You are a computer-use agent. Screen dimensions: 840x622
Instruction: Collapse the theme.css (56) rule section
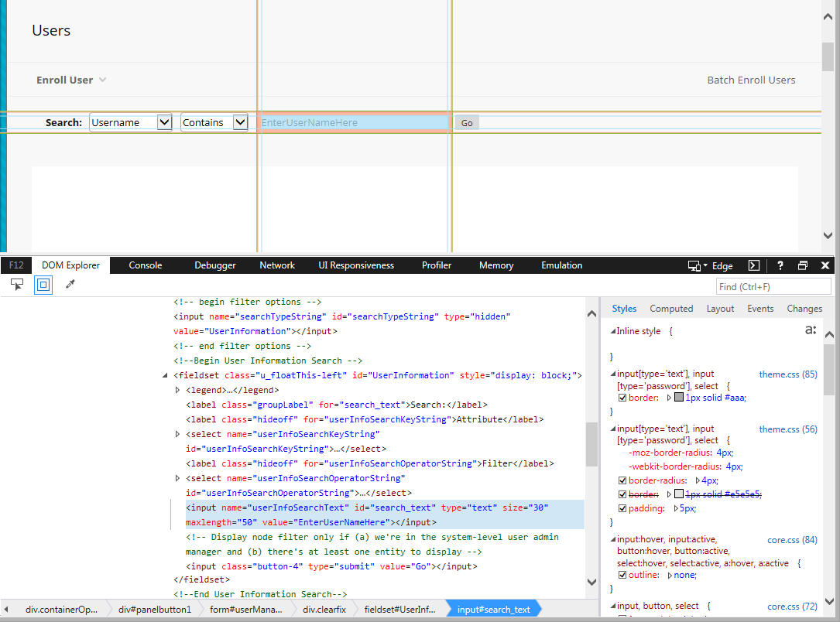tap(613, 429)
